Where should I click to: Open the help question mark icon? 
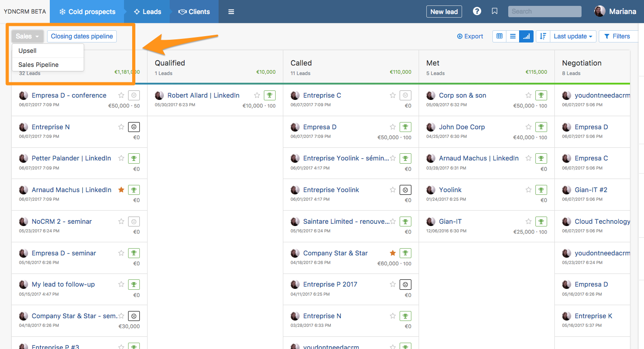[477, 11]
